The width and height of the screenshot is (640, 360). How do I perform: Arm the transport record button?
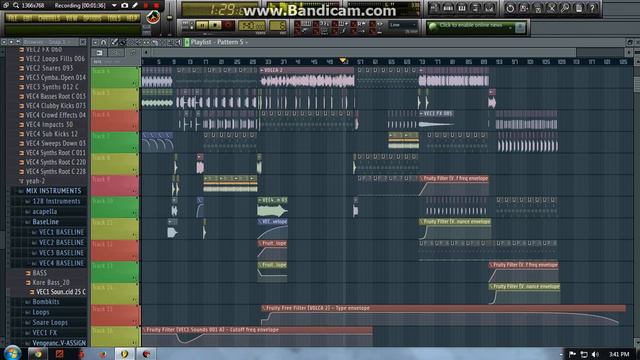(228, 25)
